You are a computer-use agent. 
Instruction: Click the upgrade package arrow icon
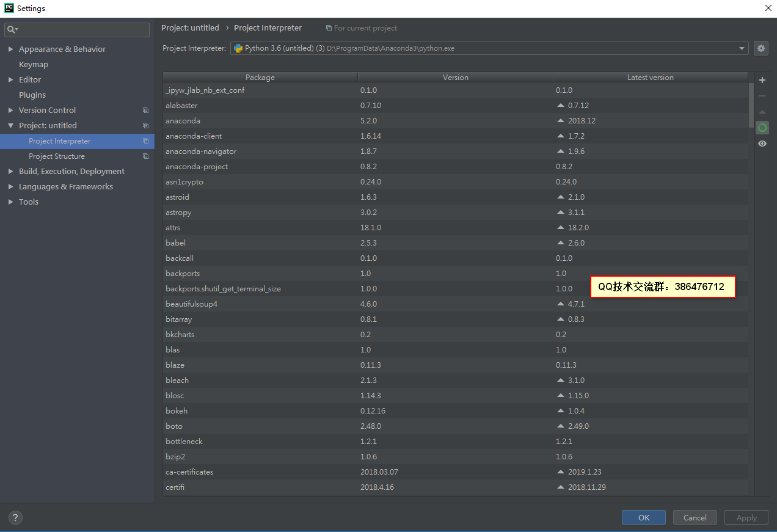(762, 112)
